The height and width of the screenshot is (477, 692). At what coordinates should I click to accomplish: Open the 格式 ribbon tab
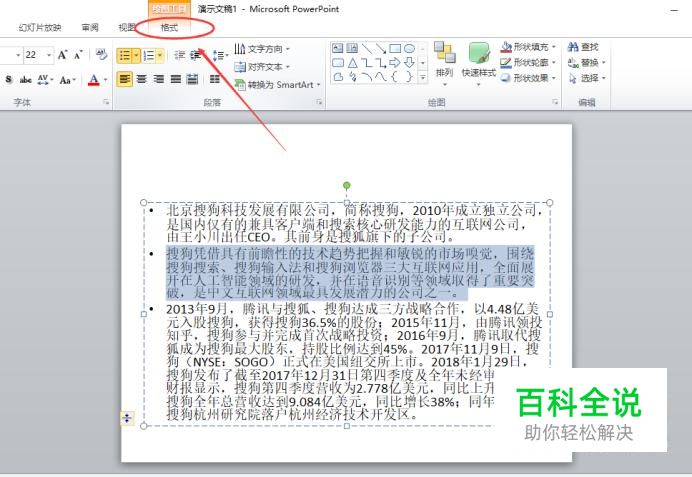click(x=169, y=28)
